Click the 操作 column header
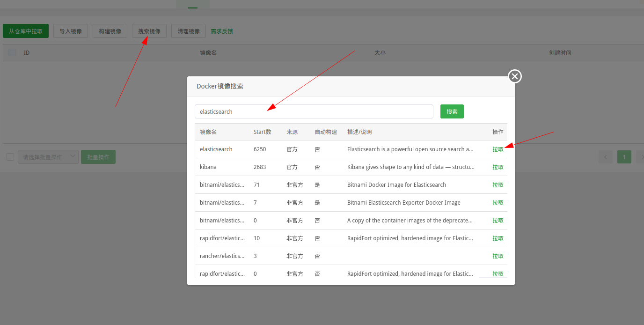 [x=498, y=132]
